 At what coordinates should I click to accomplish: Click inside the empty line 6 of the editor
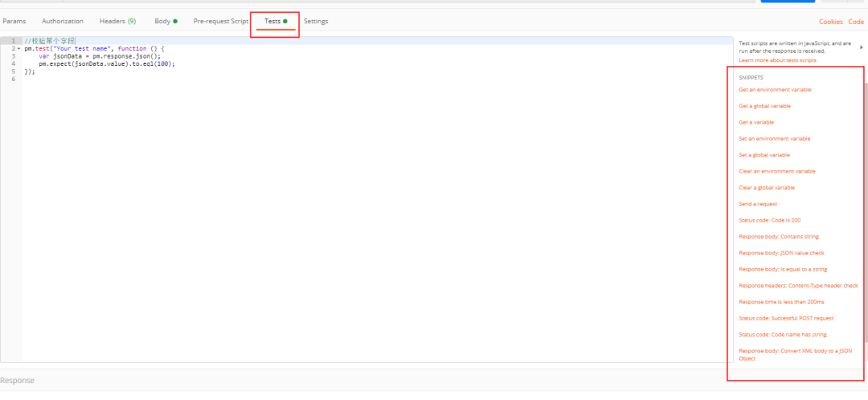point(161,79)
